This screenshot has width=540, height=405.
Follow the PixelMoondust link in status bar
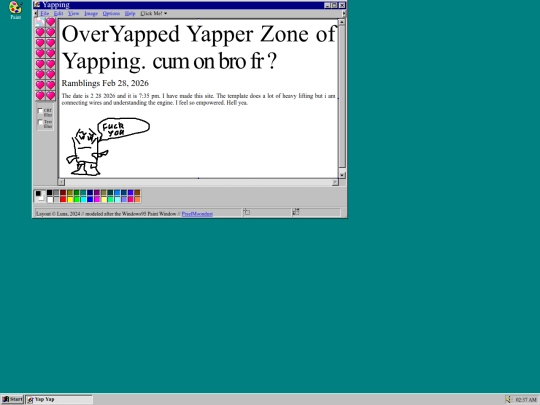point(197,214)
